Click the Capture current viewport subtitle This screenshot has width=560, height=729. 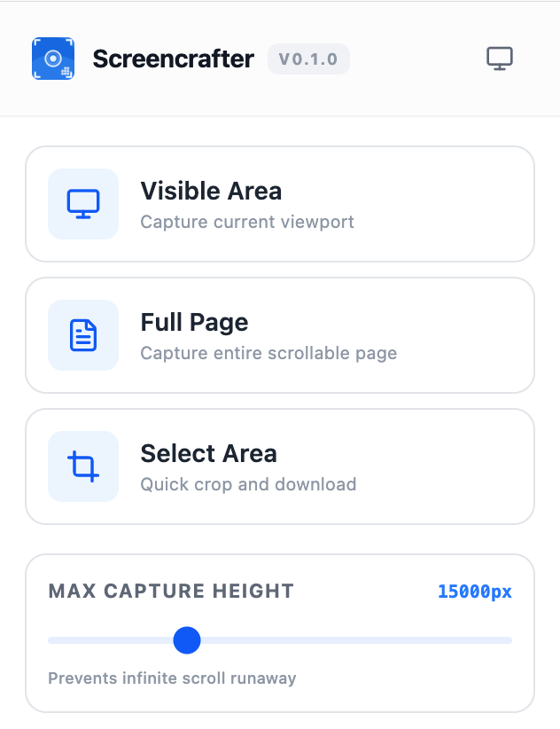coord(246,222)
